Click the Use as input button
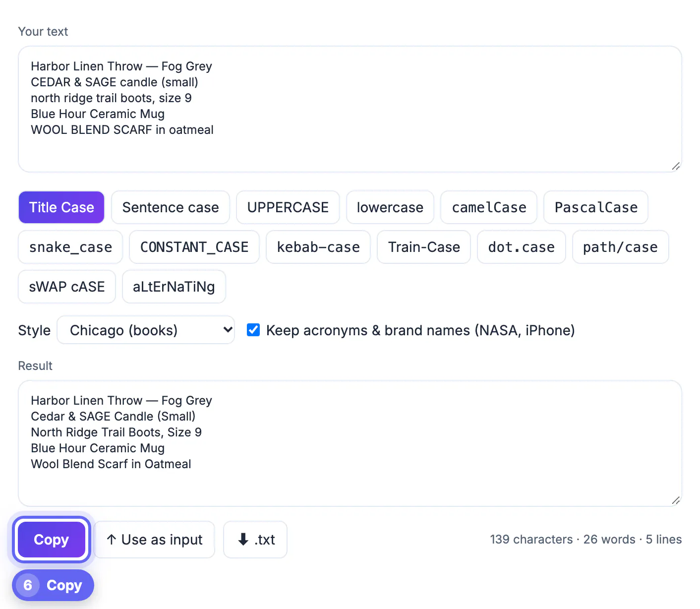Image resolution: width=700 pixels, height=609 pixels. point(155,540)
